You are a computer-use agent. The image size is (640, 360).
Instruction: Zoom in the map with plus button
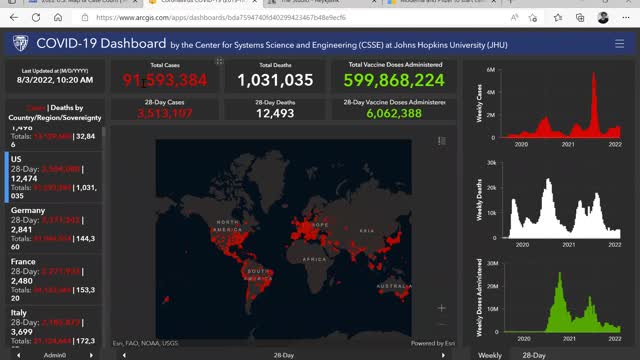click(442, 308)
